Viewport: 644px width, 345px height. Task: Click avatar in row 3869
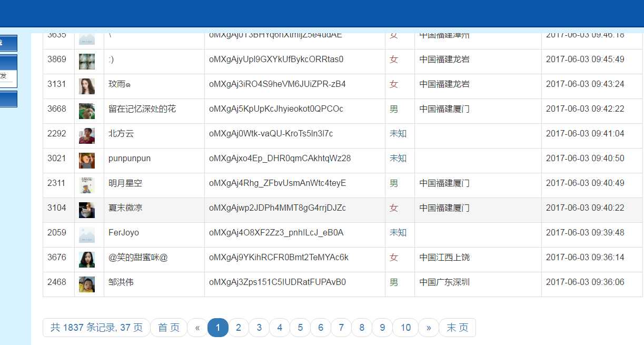[x=87, y=62]
